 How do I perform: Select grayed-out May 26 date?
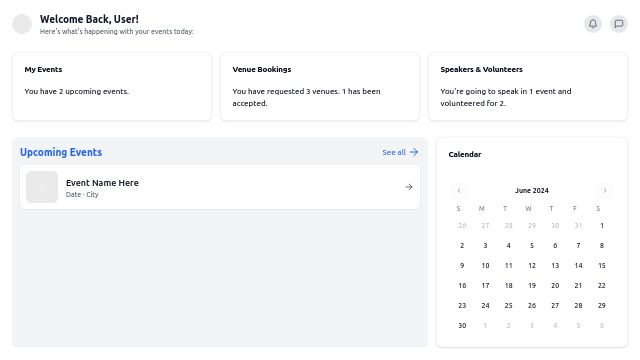(462, 225)
